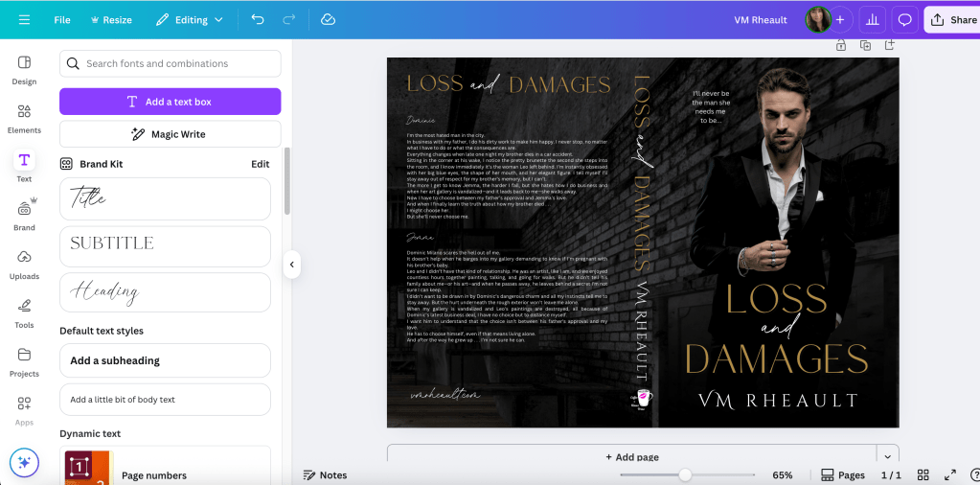Collapse the side panel with chevron

click(292, 265)
